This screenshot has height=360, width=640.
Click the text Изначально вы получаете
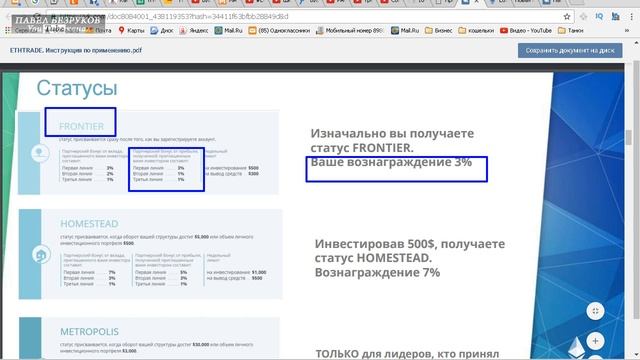click(x=392, y=133)
